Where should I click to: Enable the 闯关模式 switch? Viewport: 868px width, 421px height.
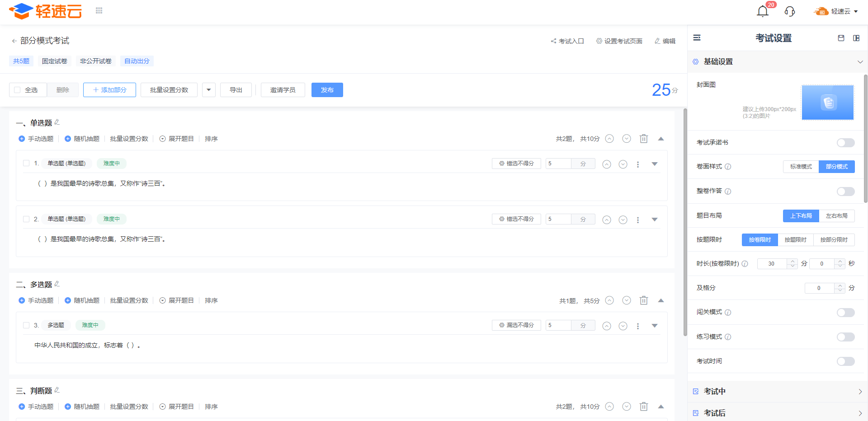pos(845,313)
